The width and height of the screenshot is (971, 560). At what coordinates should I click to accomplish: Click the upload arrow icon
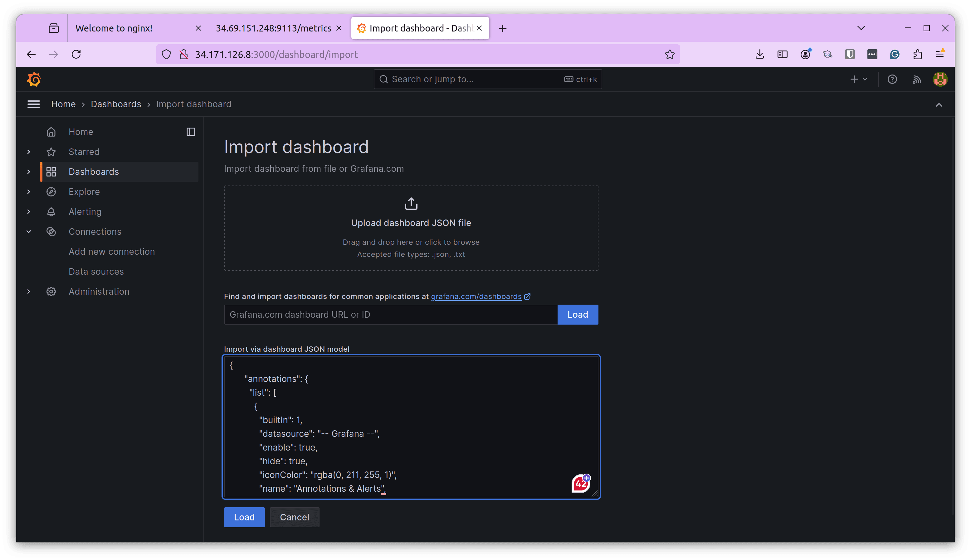pos(411,204)
